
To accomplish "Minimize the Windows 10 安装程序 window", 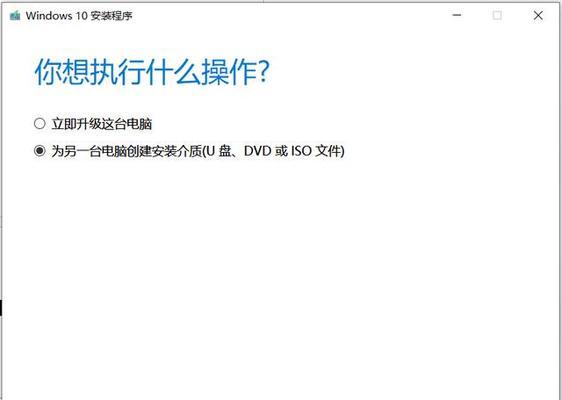I will (x=457, y=15).
